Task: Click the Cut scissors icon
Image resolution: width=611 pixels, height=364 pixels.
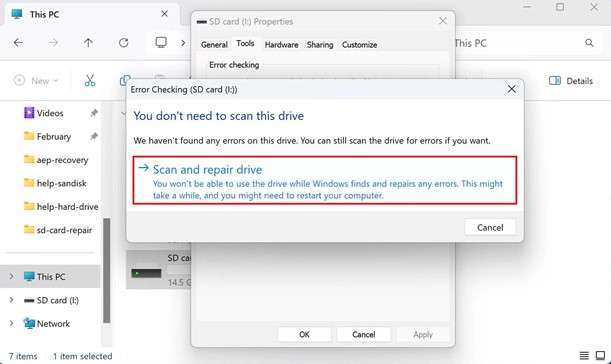Action: pyautogui.click(x=90, y=81)
